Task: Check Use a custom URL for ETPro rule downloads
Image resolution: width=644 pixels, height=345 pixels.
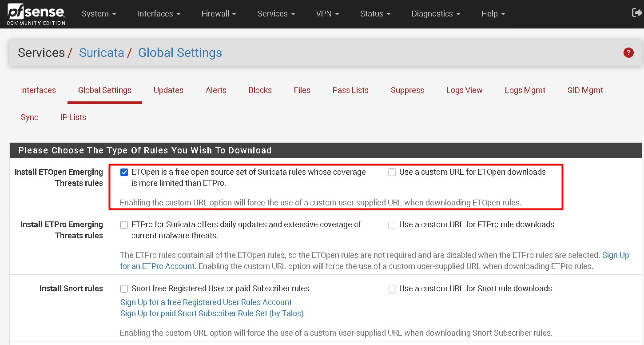Action: [392, 225]
